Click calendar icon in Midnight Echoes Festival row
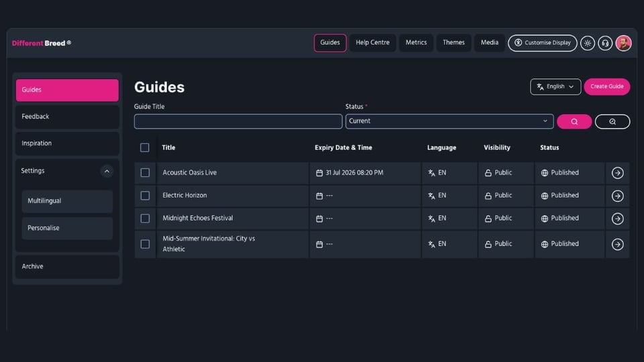Viewport: 644px width, 362px height. [319, 219]
